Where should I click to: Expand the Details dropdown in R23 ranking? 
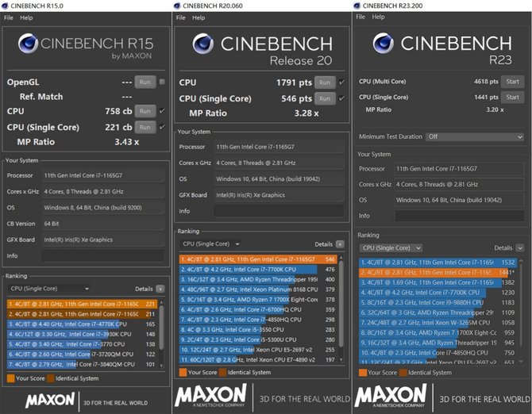520,248
